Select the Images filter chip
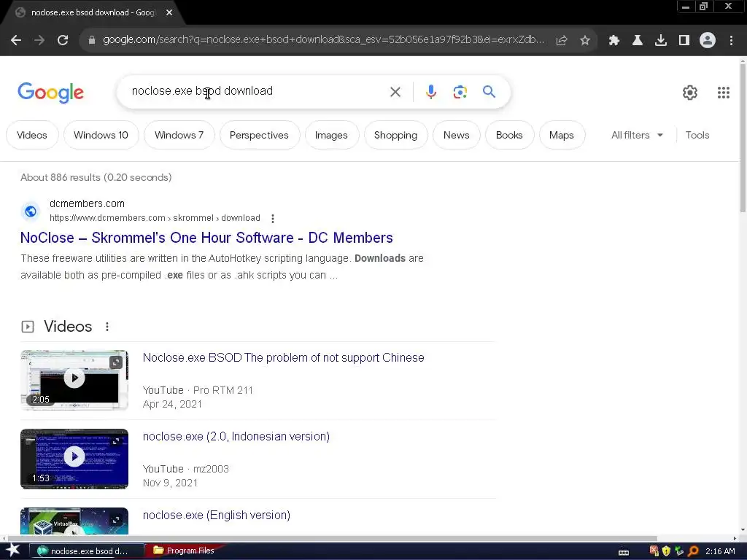This screenshot has height=560, width=747. (x=331, y=135)
